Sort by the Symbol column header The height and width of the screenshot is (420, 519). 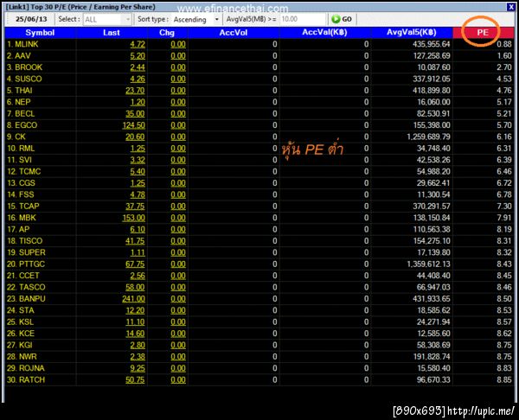[x=40, y=33]
